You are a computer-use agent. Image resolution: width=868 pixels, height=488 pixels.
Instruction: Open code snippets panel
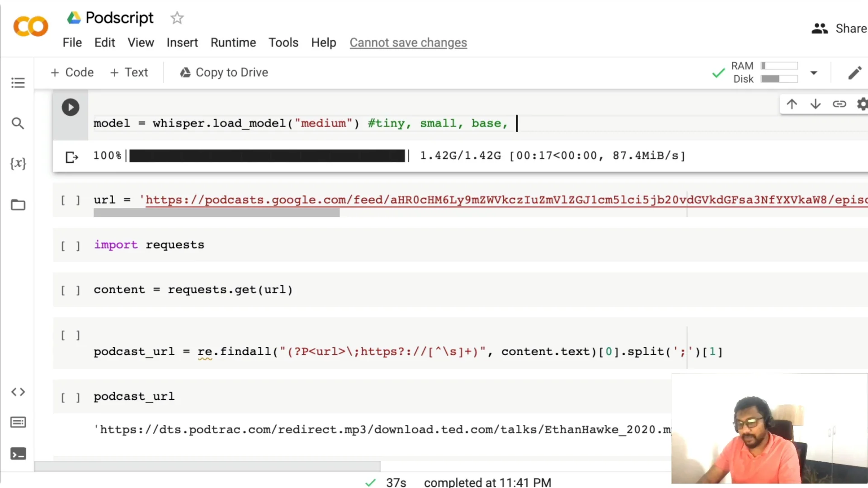(18, 392)
